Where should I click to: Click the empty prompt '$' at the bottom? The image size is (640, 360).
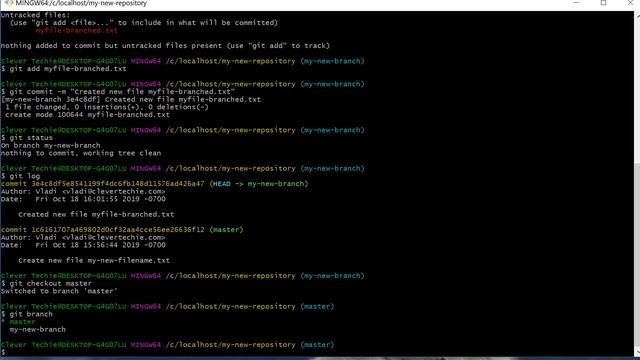3,352
